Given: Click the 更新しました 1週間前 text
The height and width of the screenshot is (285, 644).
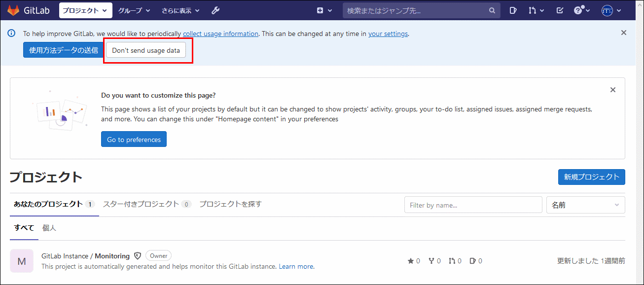Looking at the screenshot, I should click(x=591, y=261).
